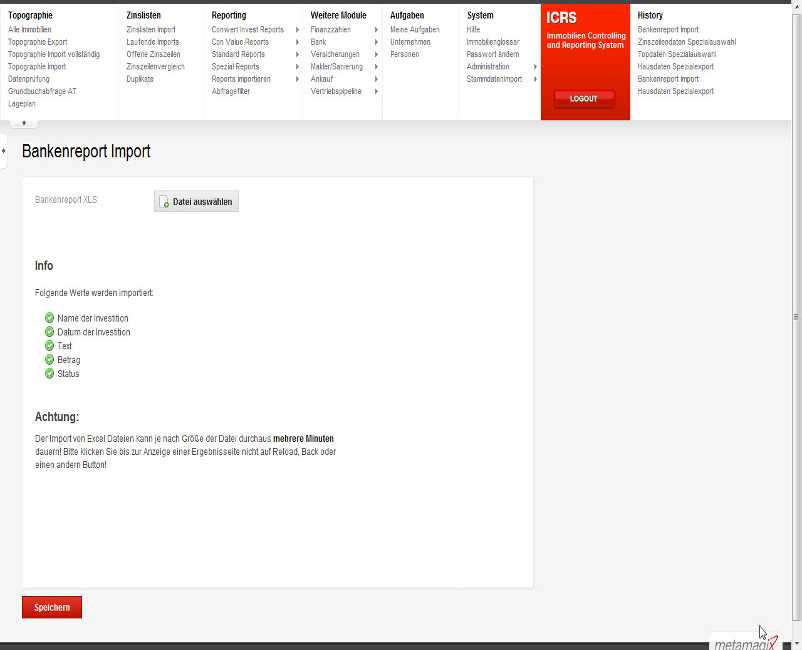802x650 pixels.
Task: Open Meine Aufgaben link
Action: (x=415, y=30)
